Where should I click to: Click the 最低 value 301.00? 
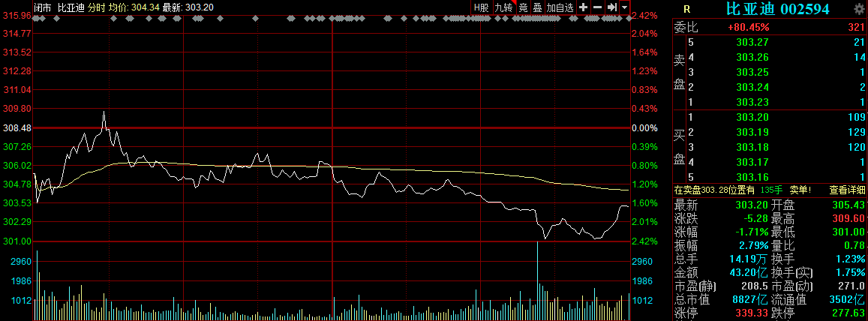pyautogui.click(x=850, y=232)
